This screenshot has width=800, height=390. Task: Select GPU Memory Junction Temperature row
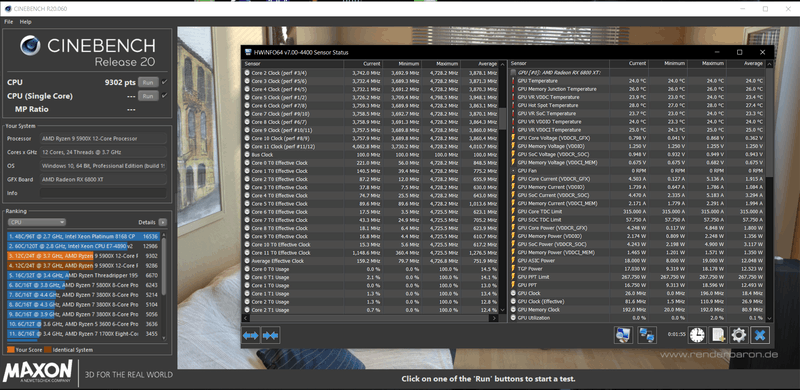(x=638, y=89)
